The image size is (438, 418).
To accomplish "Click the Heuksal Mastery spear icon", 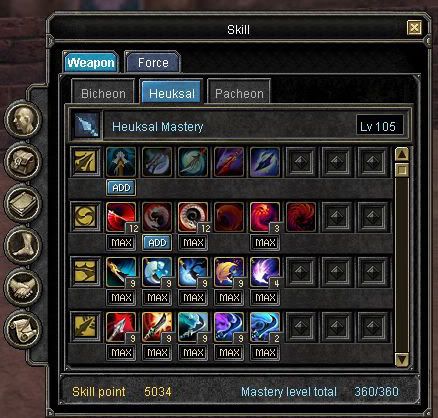I will (x=86, y=126).
